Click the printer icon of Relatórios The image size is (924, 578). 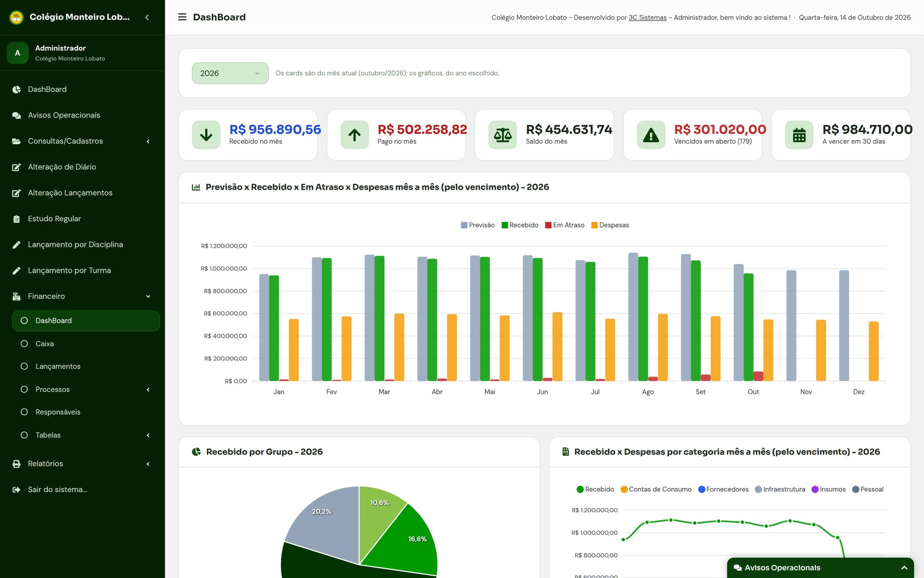point(16,464)
